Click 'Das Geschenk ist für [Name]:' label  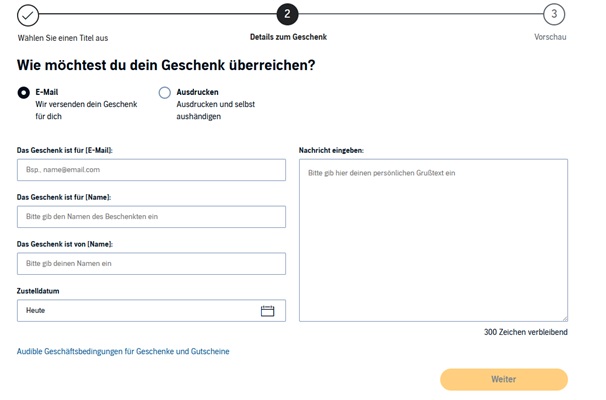[64, 197]
